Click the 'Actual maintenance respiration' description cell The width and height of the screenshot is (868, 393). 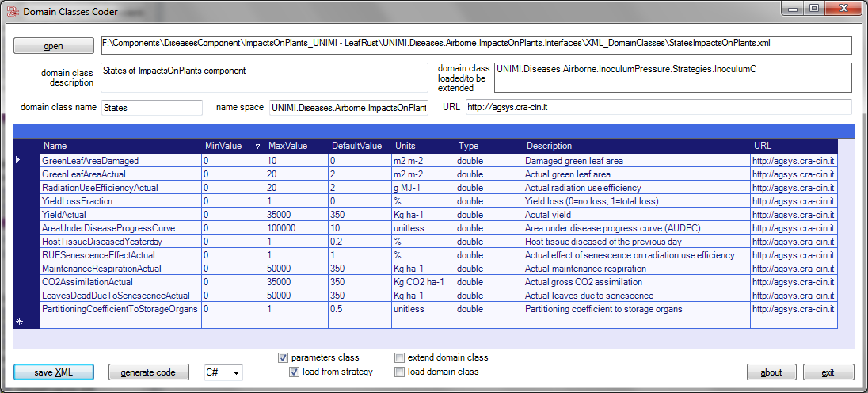pos(636,269)
